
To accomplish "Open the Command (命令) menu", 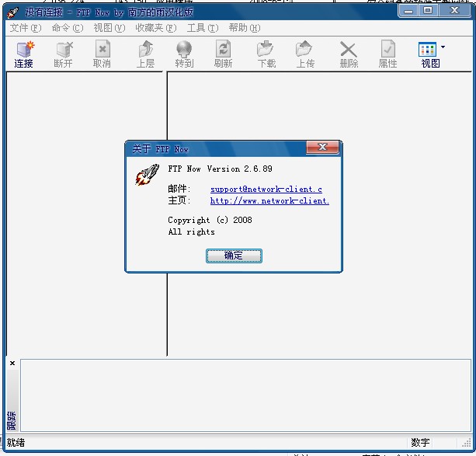I will [67, 28].
